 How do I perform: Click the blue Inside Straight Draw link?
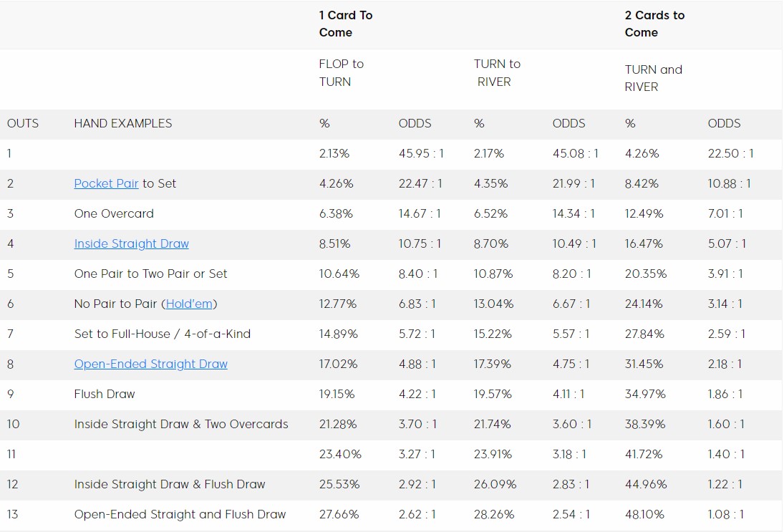tap(131, 243)
